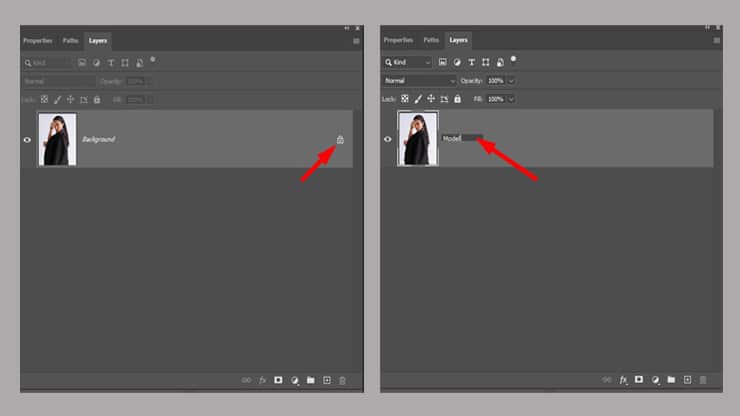Open blend mode dropdown in left panel
The width and height of the screenshot is (740, 416).
(x=59, y=81)
